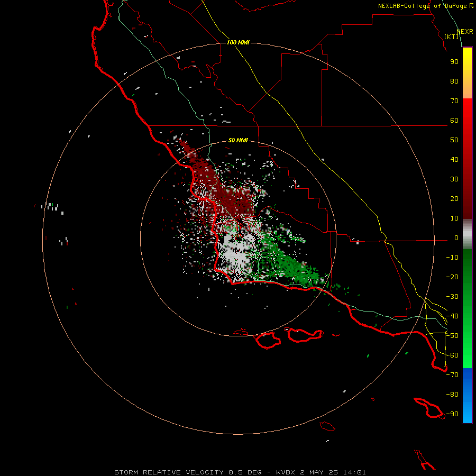Click the '10' label on the velocity scale
Screen dimensions: 476x476
click(x=454, y=218)
